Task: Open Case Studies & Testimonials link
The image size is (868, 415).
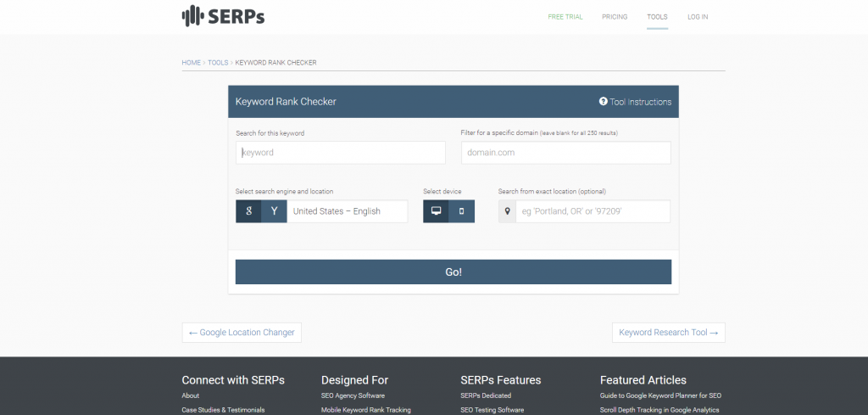Action: 223,410
